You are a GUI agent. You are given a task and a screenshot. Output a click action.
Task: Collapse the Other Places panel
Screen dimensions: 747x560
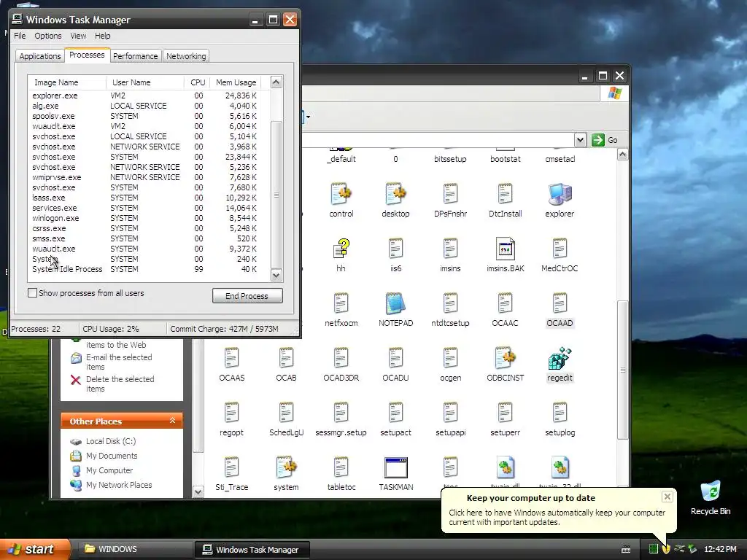click(x=172, y=421)
